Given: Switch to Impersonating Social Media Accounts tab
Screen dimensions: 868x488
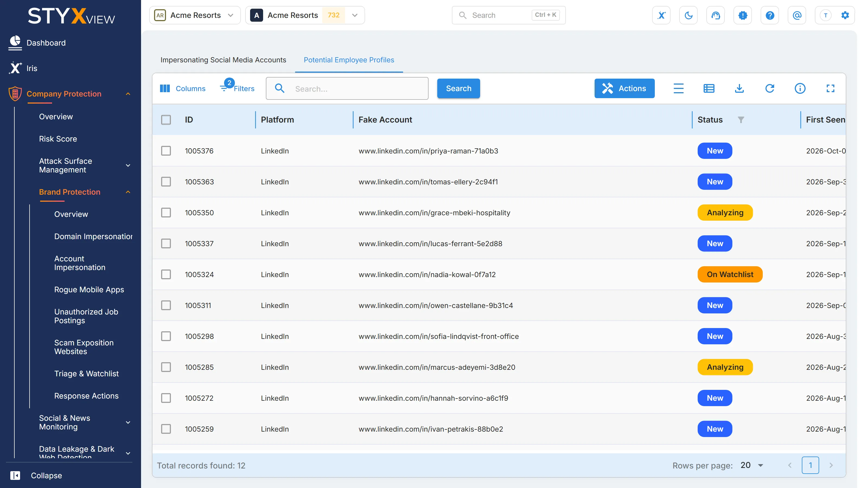Looking at the screenshot, I should [x=223, y=60].
